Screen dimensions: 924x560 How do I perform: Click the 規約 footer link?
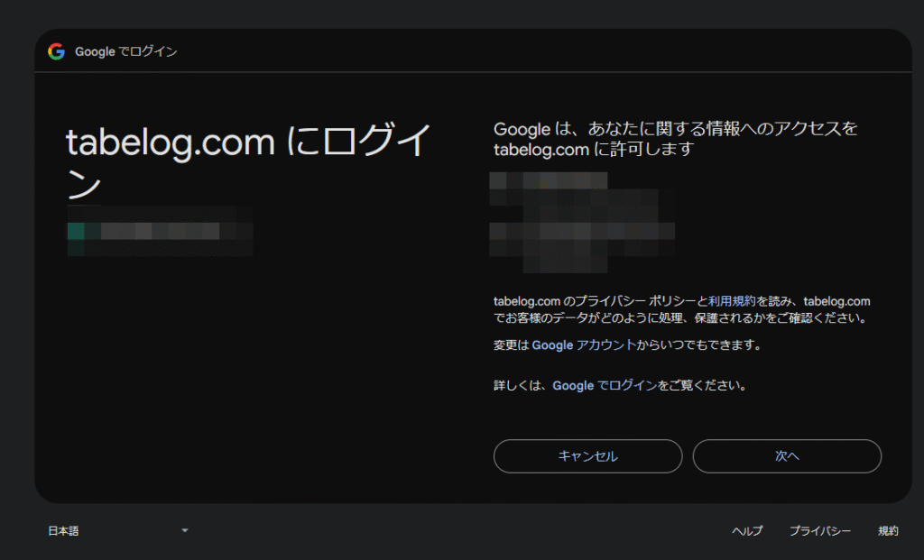click(x=888, y=530)
